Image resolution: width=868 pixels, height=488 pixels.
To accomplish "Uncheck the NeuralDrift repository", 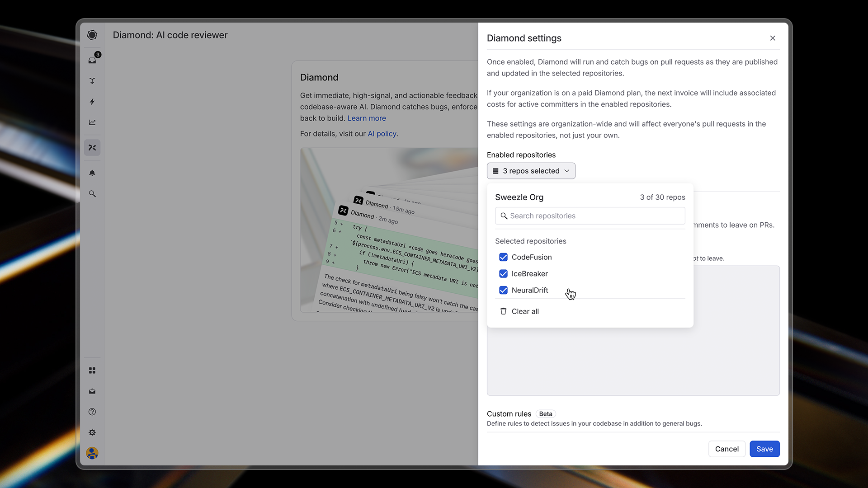I will 503,290.
